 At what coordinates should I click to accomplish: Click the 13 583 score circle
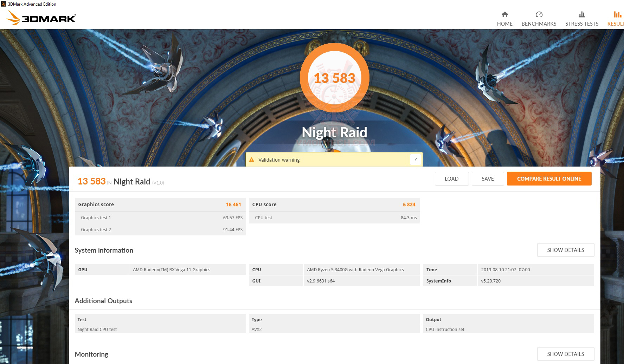[x=335, y=78]
